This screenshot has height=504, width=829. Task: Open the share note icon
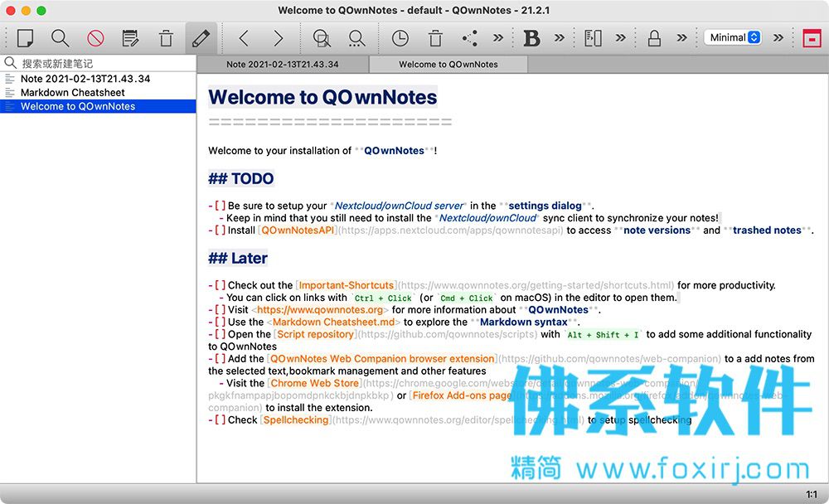coord(469,38)
